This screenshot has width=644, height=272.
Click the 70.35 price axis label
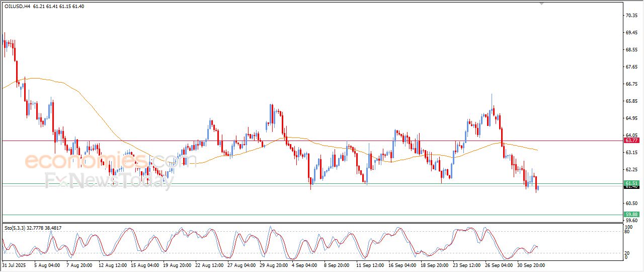coord(631,16)
